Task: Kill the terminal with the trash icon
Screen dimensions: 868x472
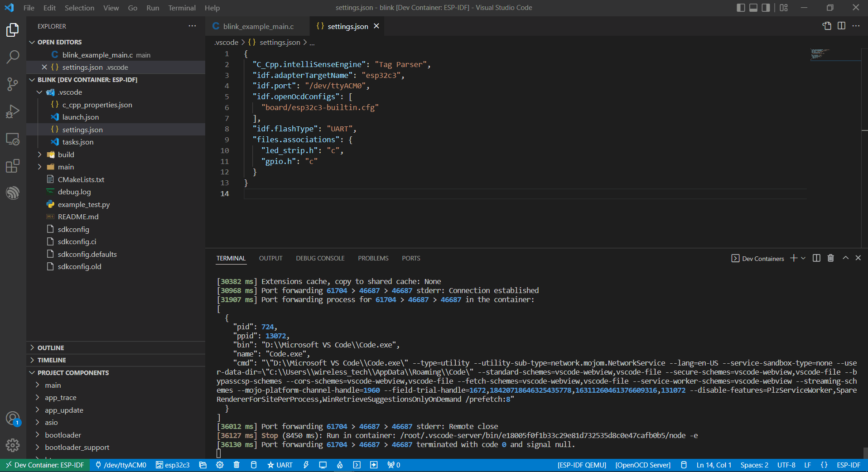Action: [x=830, y=258]
